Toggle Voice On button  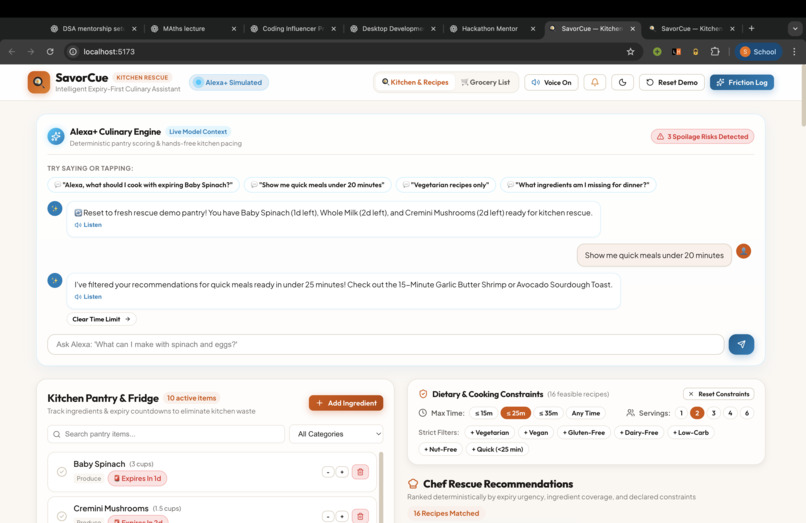pyautogui.click(x=551, y=82)
